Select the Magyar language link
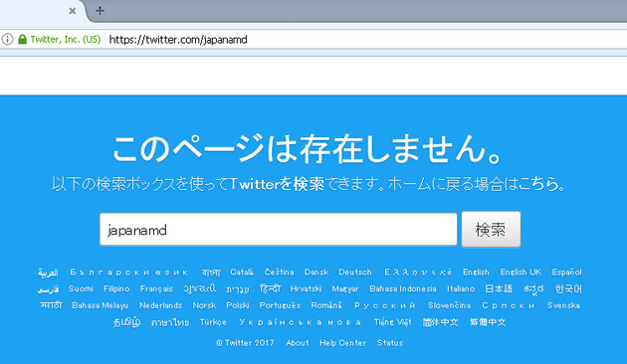 (x=345, y=288)
